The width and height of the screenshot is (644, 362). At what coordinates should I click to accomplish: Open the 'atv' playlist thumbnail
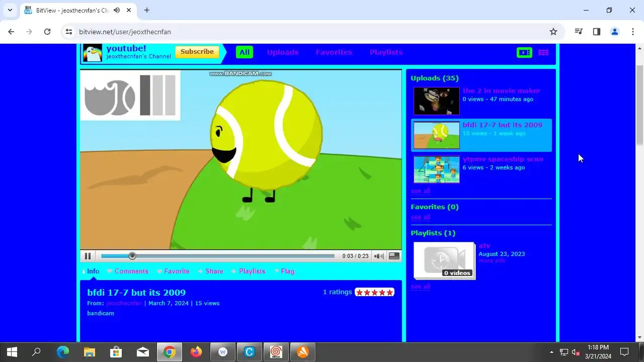(444, 260)
